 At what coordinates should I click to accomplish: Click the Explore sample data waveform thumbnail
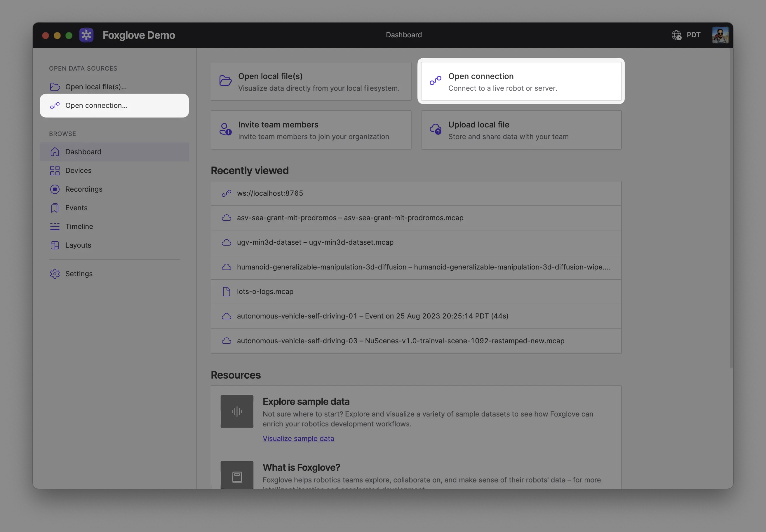(237, 411)
